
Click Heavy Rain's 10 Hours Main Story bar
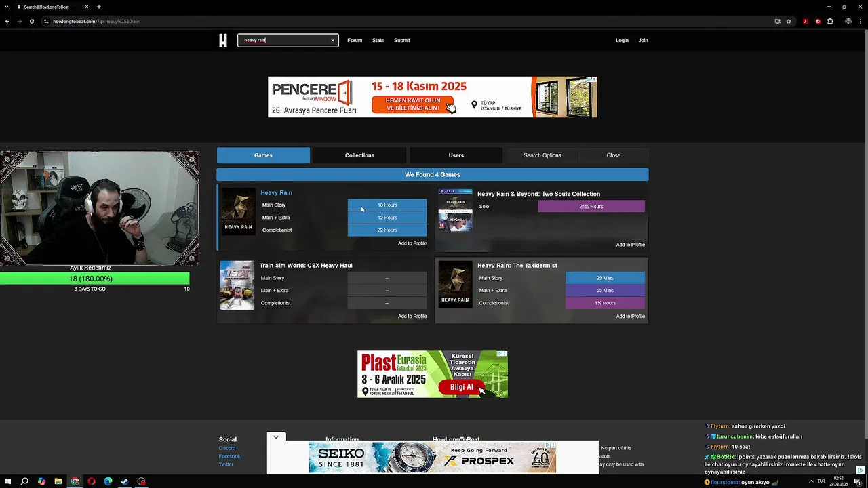tap(387, 205)
